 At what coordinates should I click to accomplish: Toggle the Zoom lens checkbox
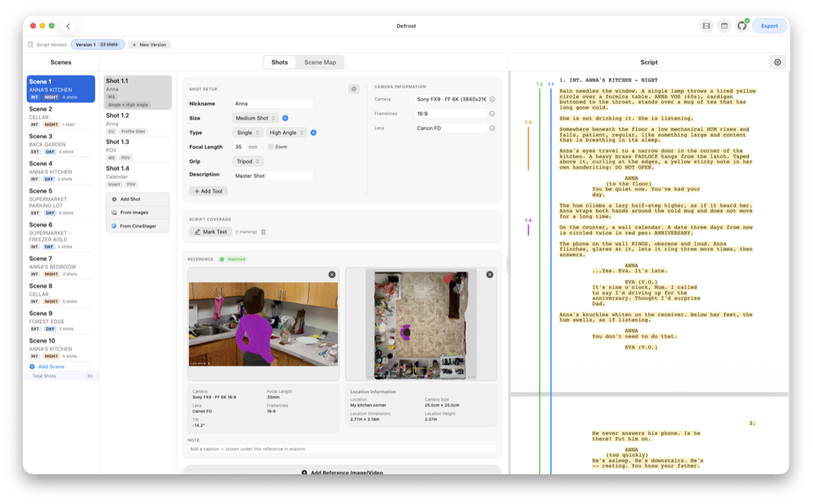[x=270, y=147]
